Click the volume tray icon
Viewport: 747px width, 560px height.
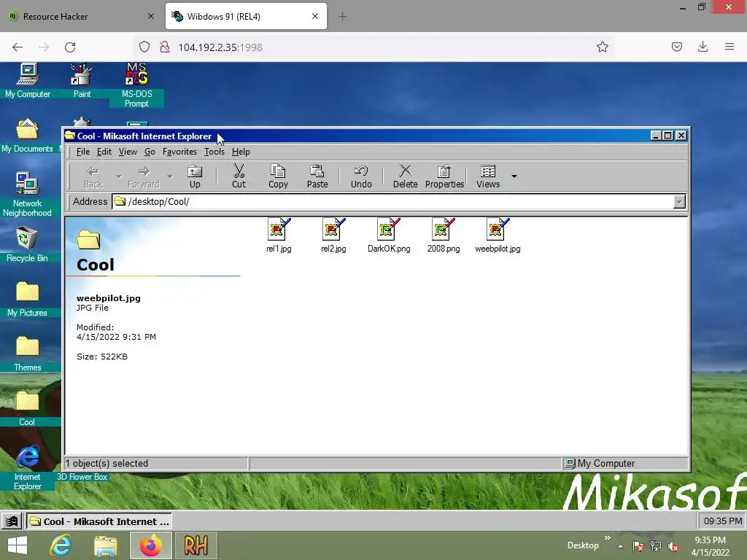673,547
